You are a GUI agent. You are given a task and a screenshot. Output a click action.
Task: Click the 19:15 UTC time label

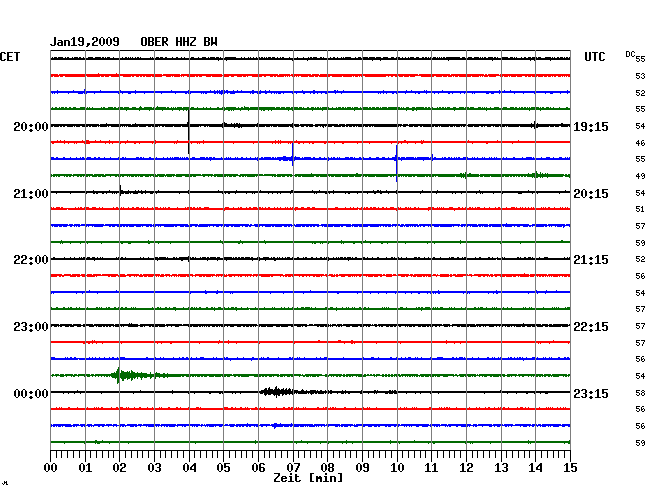(x=591, y=126)
